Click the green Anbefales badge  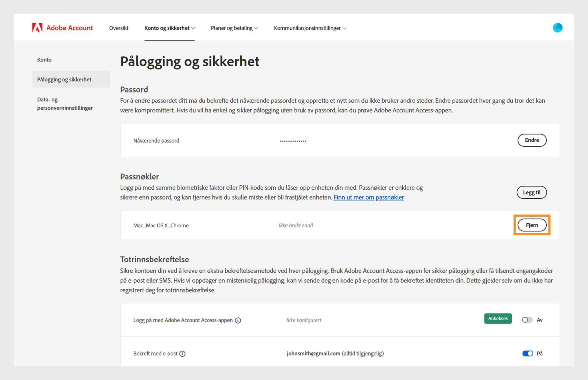[498, 319]
